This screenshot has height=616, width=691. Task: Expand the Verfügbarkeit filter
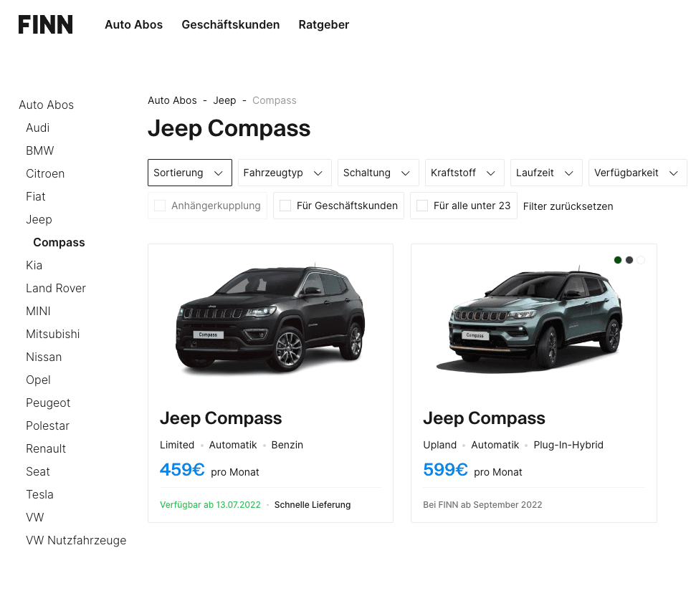tap(638, 173)
